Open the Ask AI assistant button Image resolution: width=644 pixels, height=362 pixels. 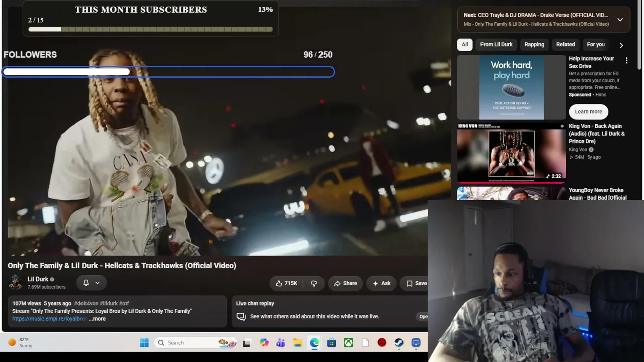pos(381,283)
